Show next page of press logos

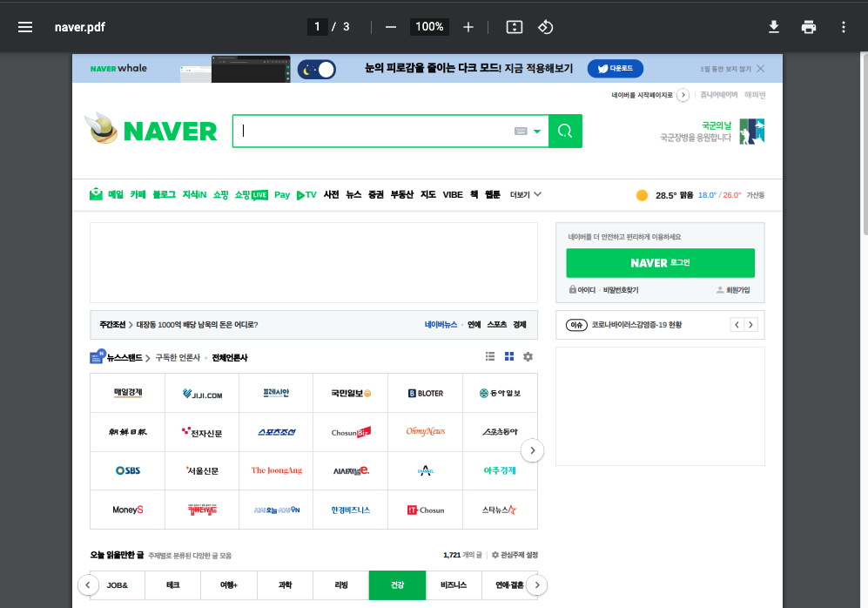tap(533, 450)
